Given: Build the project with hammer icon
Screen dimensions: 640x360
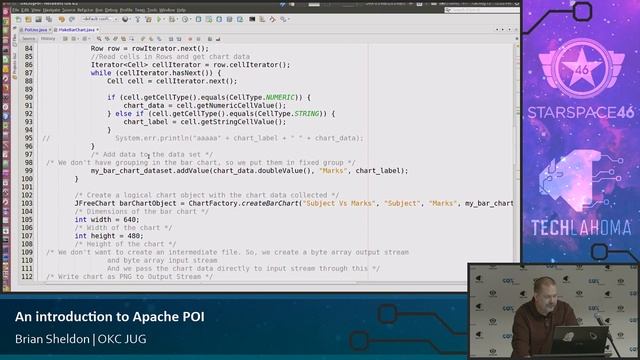Looking at the screenshot, I should click(x=138, y=19).
